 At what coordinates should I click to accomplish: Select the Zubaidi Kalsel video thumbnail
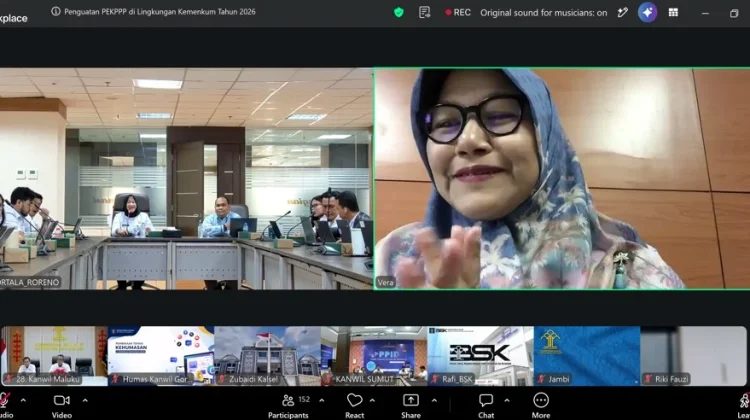click(x=267, y=356)
